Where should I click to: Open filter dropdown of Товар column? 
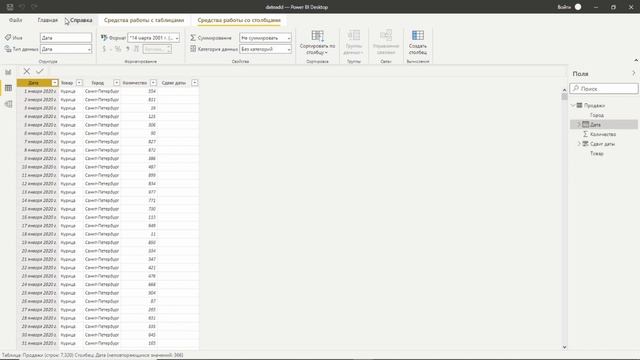pyautogui.click(x=79, y=83)
